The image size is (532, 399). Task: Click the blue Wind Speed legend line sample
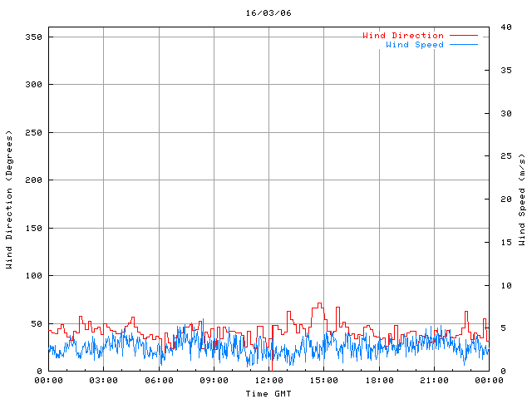coord(464,44)
